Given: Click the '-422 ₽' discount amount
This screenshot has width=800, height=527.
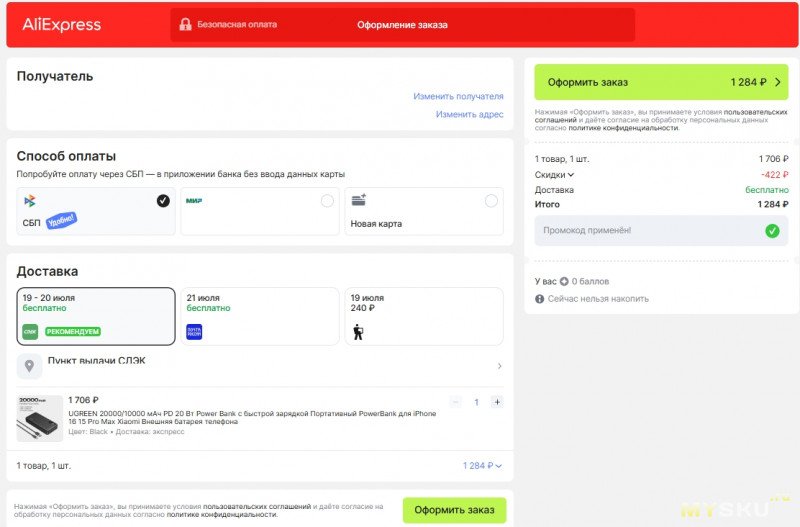Looking at the screenshot, I should 774,174.
